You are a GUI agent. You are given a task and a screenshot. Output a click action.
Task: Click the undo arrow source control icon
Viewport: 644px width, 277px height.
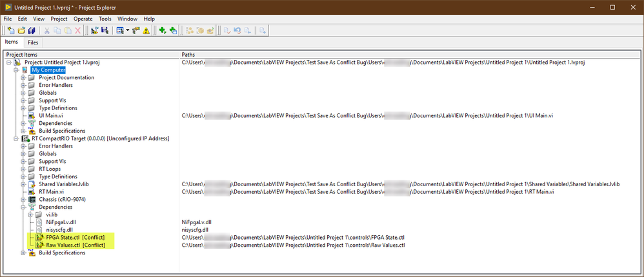237,30
